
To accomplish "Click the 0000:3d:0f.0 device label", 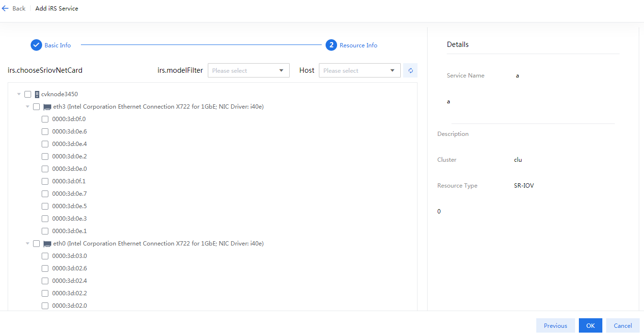I will pos(69,119).
